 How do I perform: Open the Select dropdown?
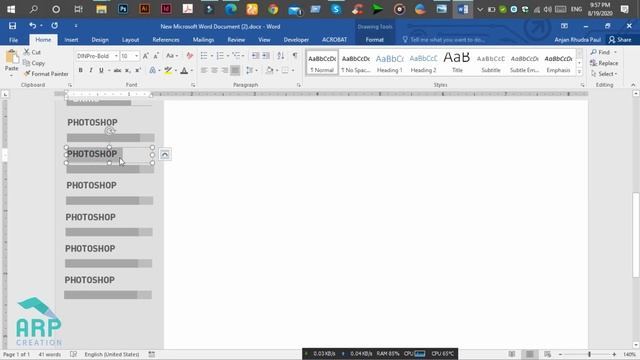pos(604,74)
